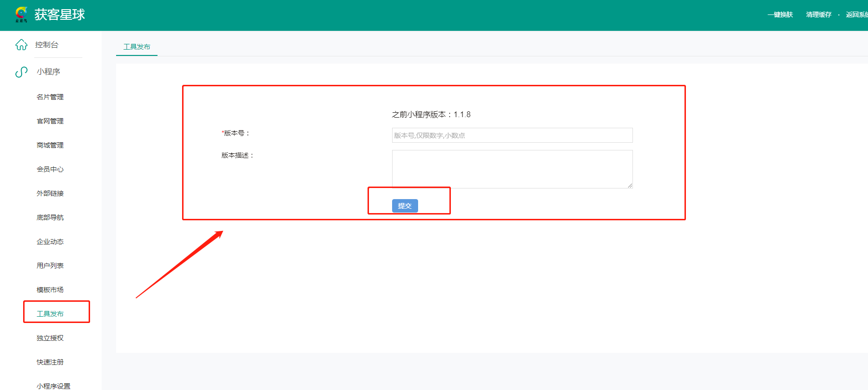Go to 商城管理 menu item
The image size is (868, 390).
click(x=50, y=145)
